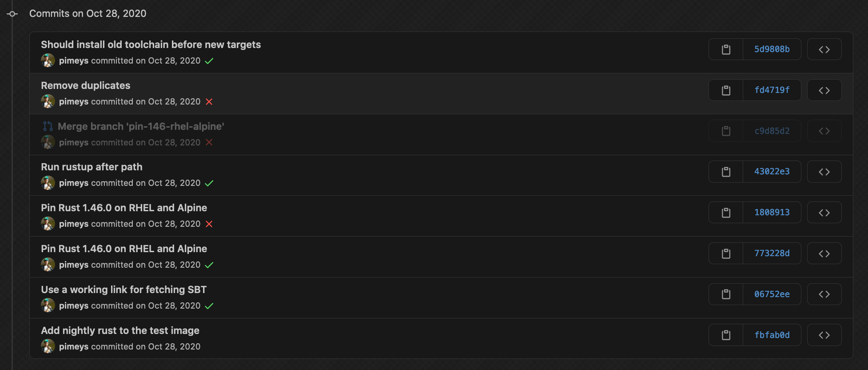This screenshot has height=370, width=868.
Task: Open commit hash link 43022e3
Action: click(772, 172)
